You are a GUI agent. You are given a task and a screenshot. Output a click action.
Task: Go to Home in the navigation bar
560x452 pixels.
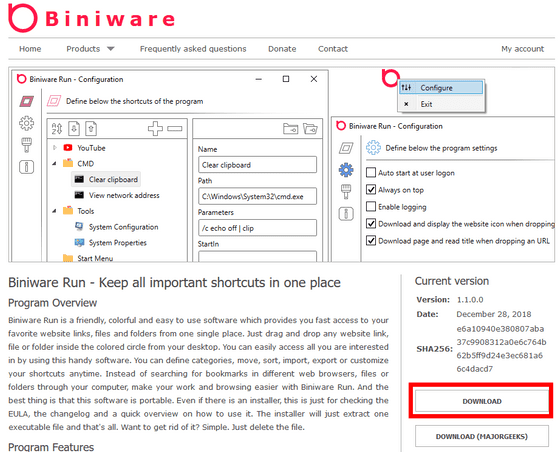click(30, 49)
